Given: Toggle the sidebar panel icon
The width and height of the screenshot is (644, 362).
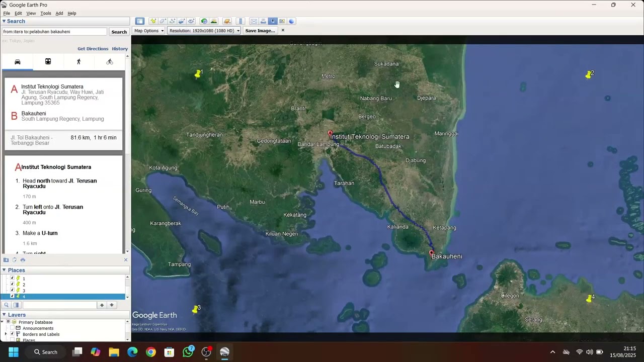Looking at the screenshot, I should tap(140, 21).
